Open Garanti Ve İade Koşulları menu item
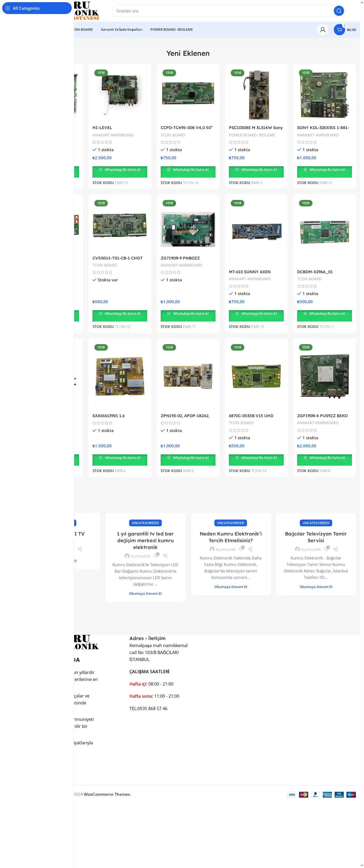Screen dimensions: 364x868 tap(121, 30)
